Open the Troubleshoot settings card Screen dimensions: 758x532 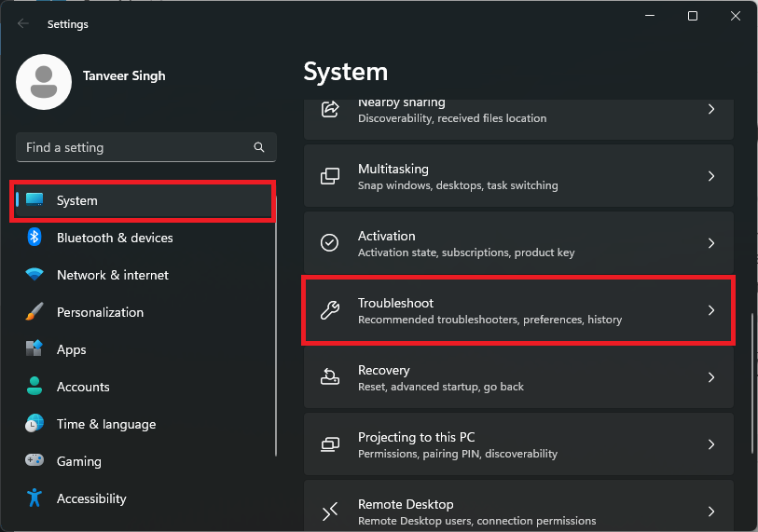click(518, 310)
